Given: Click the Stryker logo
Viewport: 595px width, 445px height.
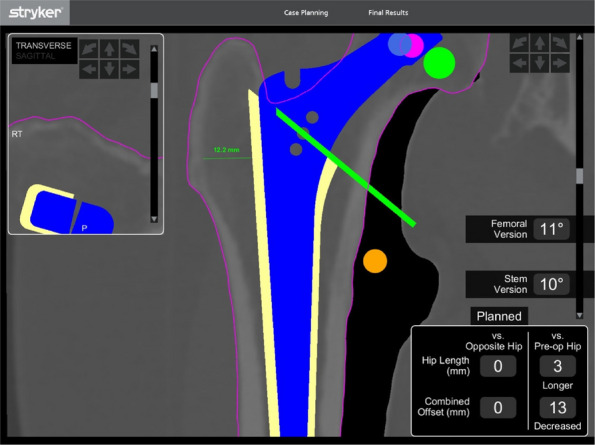Looking at the screenshot, I should pos(35,13).
